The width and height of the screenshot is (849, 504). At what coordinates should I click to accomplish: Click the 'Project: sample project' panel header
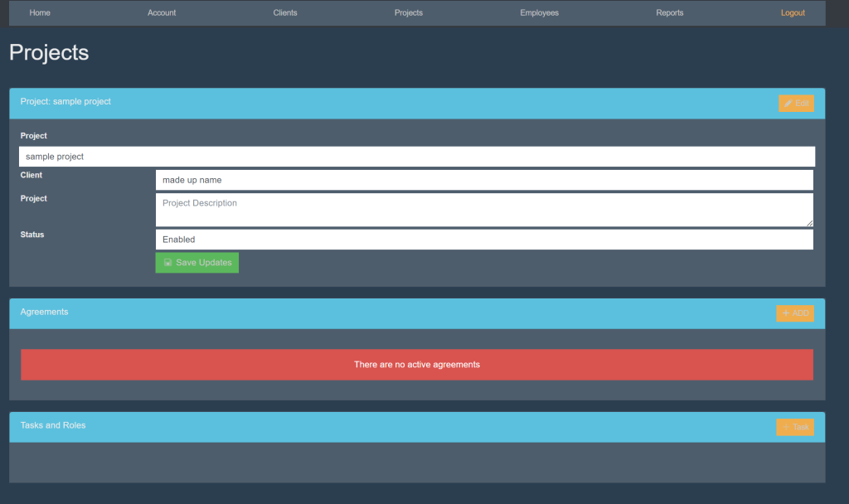pyautogui.click(x=65, y=102)
